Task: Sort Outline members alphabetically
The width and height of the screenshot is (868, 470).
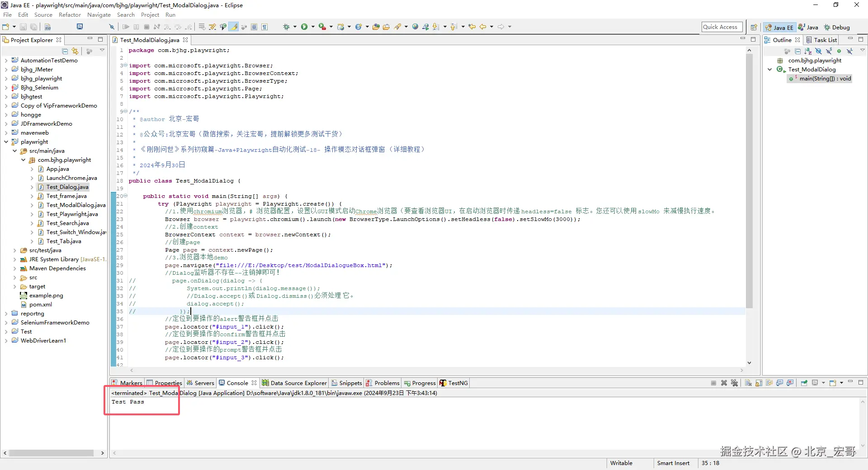Action: [808, 51]
